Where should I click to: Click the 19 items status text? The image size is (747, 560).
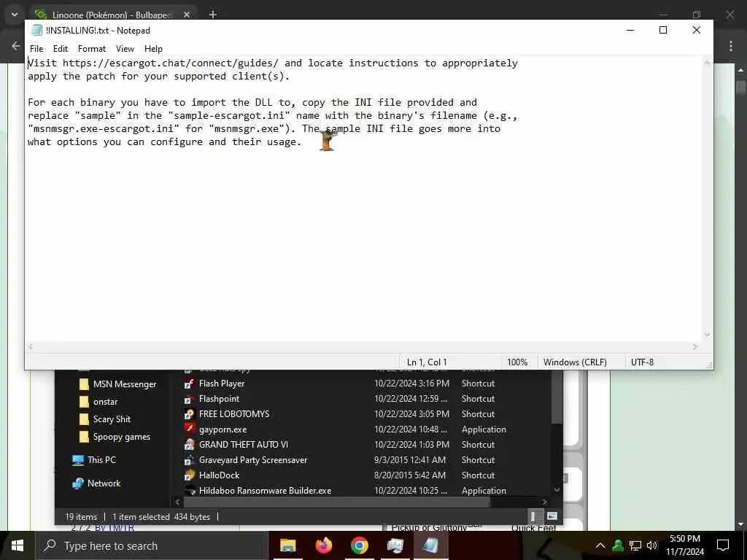81,517
